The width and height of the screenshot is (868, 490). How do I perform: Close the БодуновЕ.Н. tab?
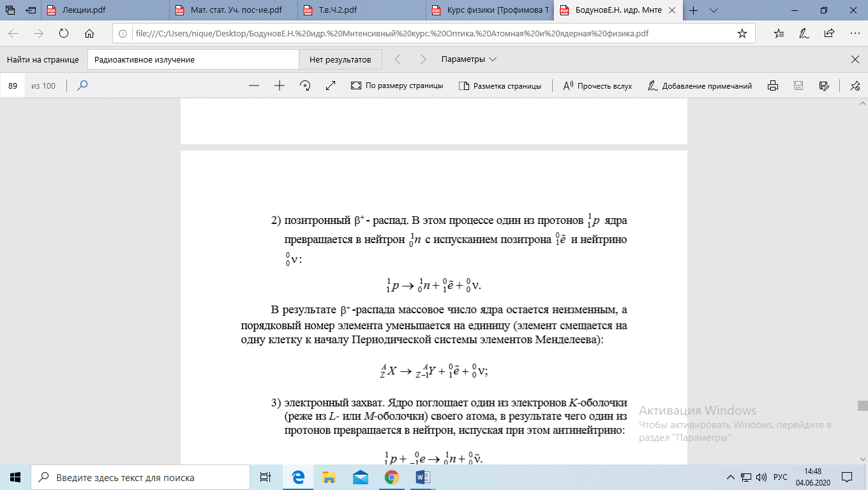[x=673, y=10]
